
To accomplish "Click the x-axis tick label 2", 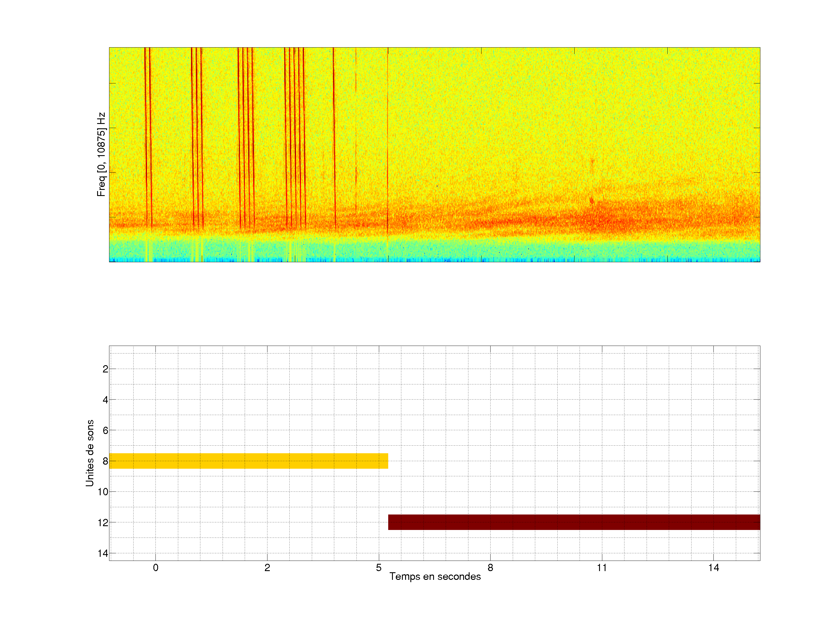I will point(267,568).
